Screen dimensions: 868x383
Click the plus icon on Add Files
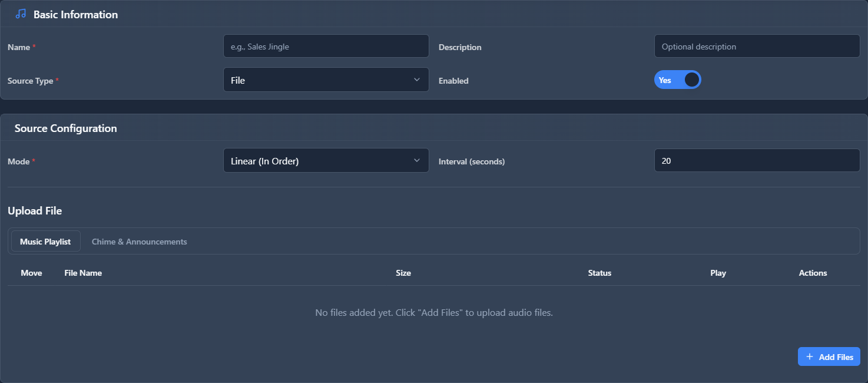pos(810,357)
